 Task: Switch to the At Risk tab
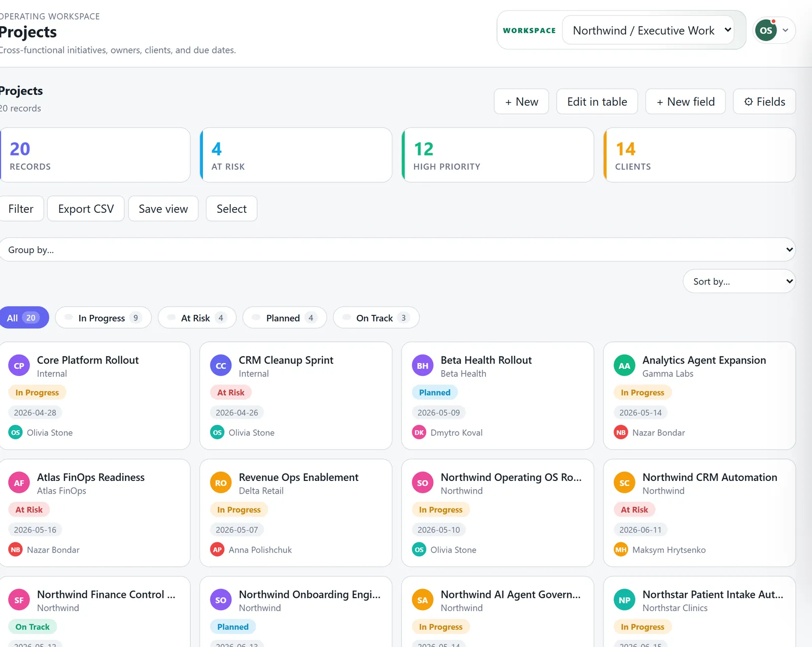[x=197, y=318]
